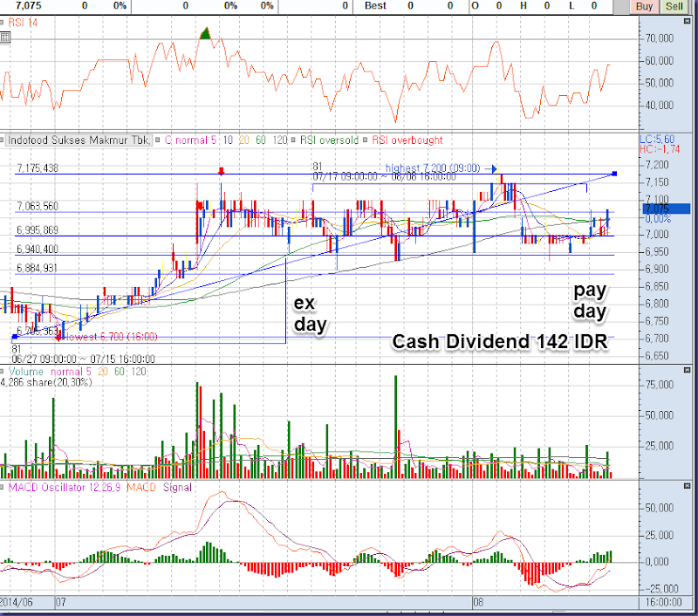Click the Volume legend label
Viewport: 698px width, 616px height.
[26, 371]
